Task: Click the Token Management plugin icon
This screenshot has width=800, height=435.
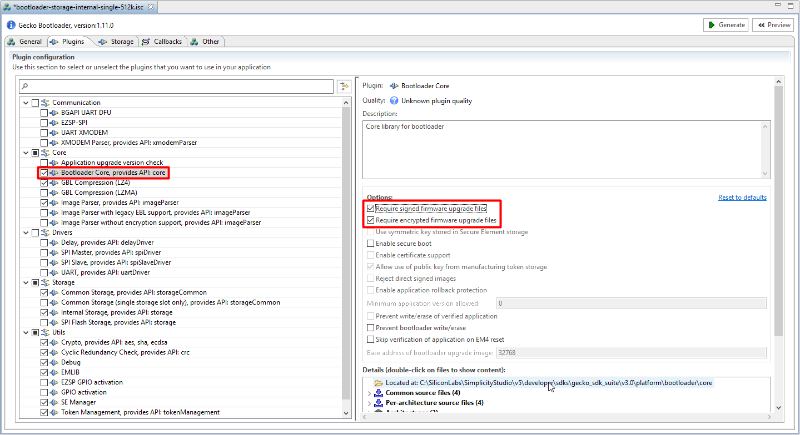Action: coord(54,413)
